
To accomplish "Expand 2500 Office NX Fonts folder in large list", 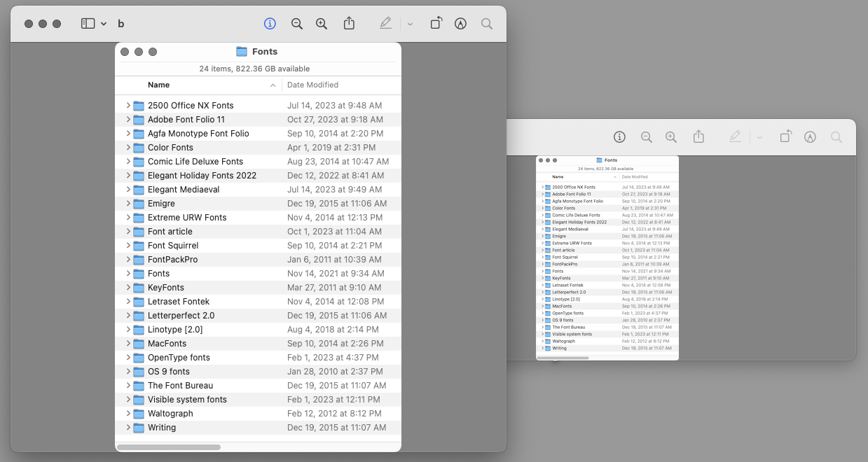I will pos(128,105).
